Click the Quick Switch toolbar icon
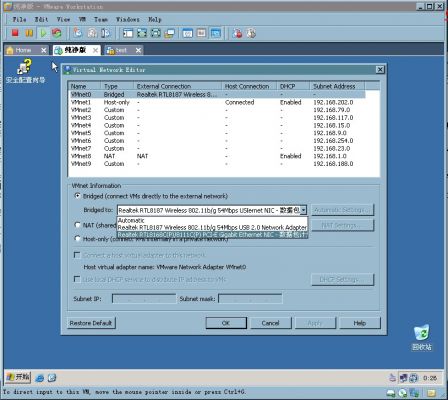The height and width of the screenshot is (400, 448). pyautogui.click(x=156, y=33)
